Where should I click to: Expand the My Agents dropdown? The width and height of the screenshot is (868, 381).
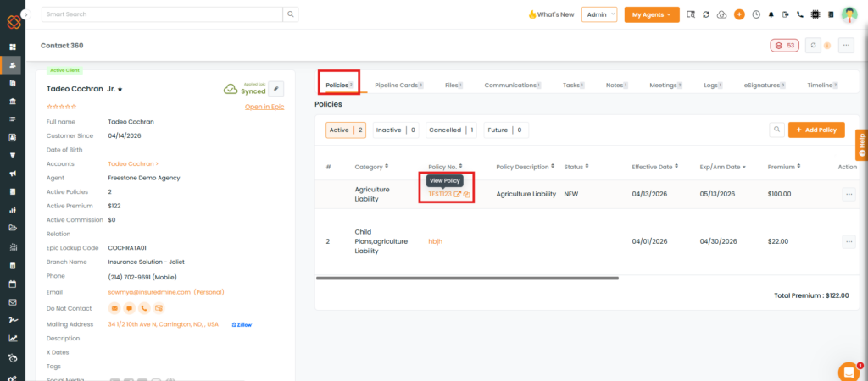(651, 14)
